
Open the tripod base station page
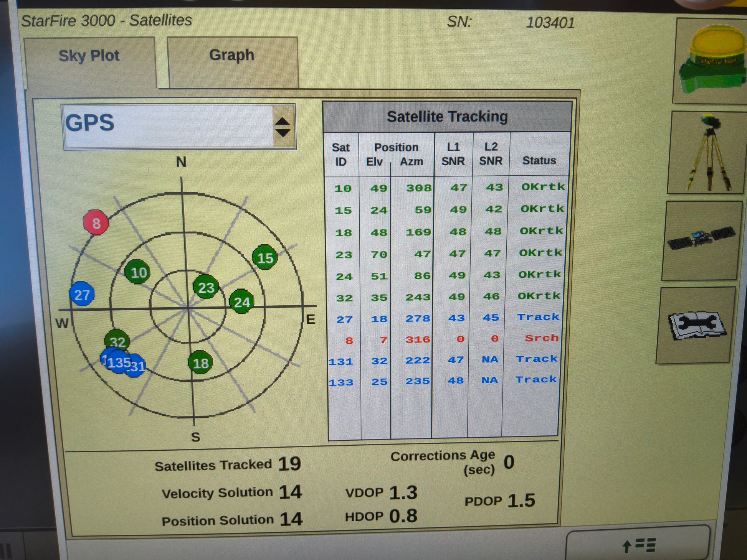click(x=708, y=153)
